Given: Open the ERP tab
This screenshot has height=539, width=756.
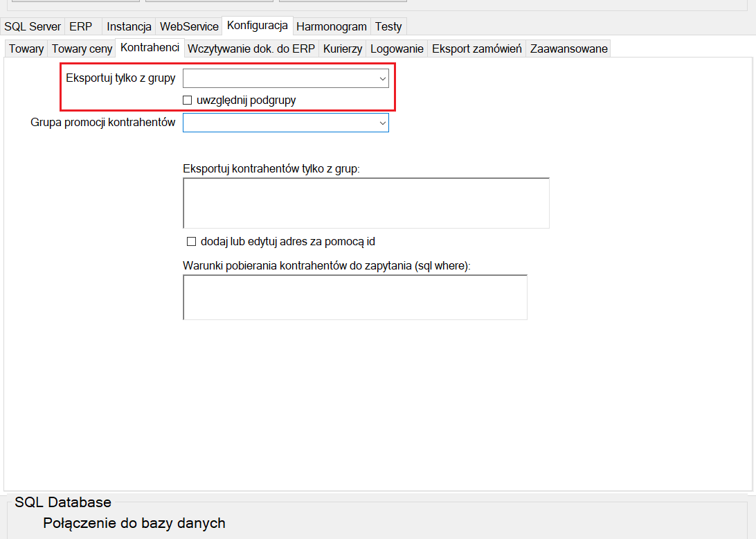Looking at the screenshot, I should click(81, 26).
